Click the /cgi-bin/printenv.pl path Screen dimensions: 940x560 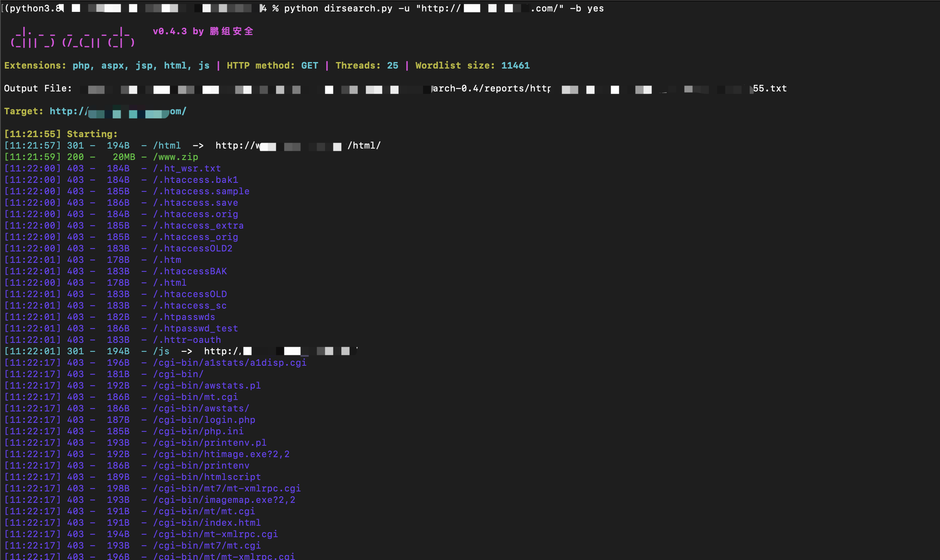click(x=210, y=443)
